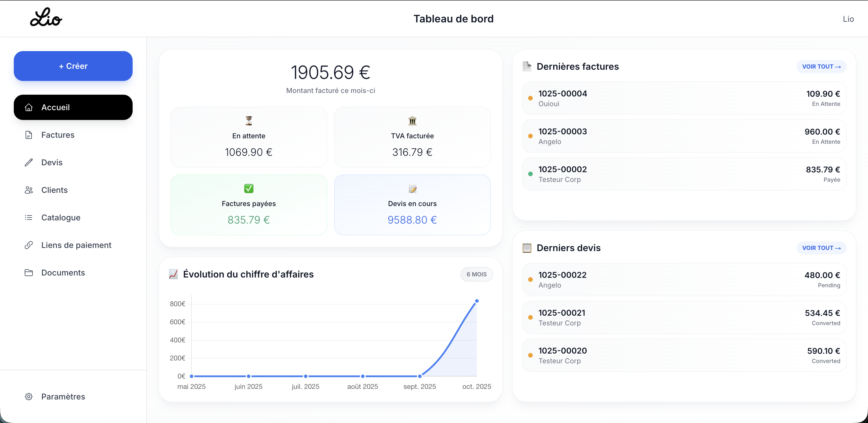This screenshot has width=868, height=423.
Task: Navigate to the Devis section
Action: [x=52, y=162]
